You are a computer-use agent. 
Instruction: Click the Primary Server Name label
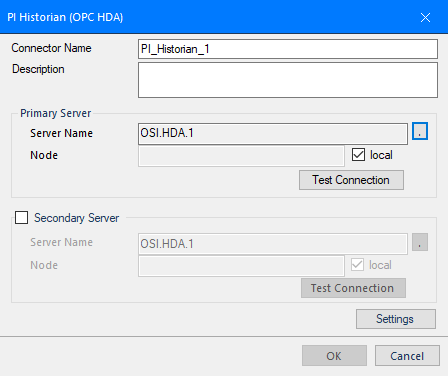pos(61,133)
